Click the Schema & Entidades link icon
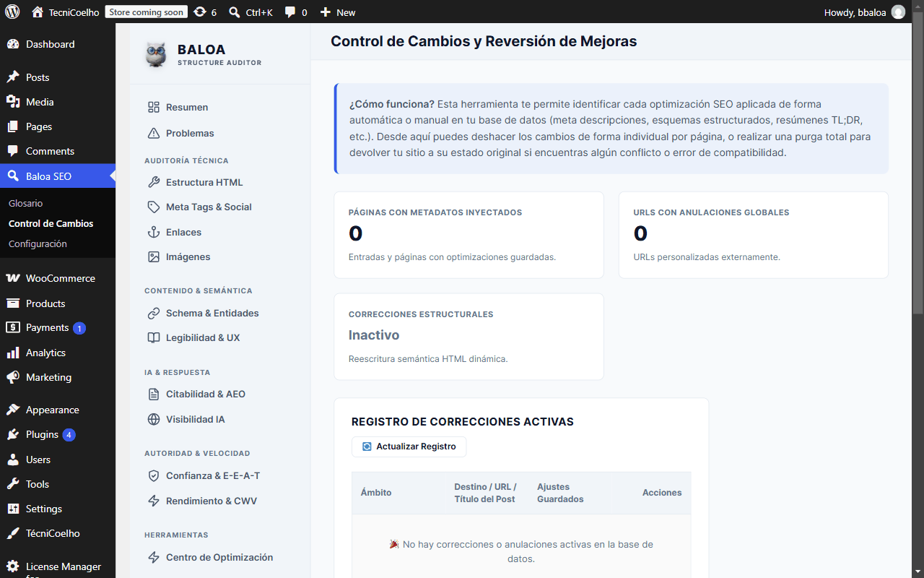The height and width of the screenshot is (578, 924). pyautogui.click(x=153, y=313)
